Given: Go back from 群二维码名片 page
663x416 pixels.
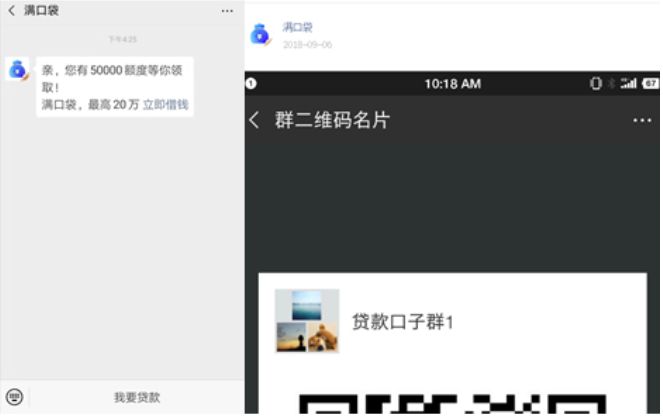Looking at the screenshot, I should click(x=254, y=120).
